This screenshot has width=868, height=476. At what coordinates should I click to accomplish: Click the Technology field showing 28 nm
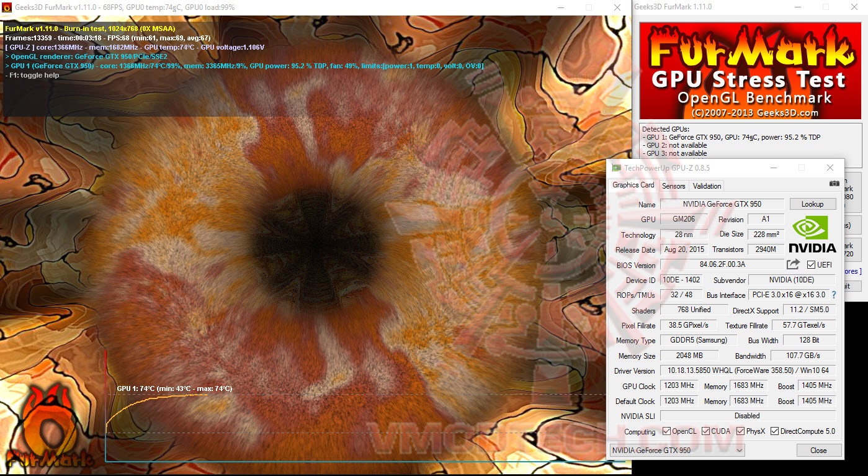(683, 235)
